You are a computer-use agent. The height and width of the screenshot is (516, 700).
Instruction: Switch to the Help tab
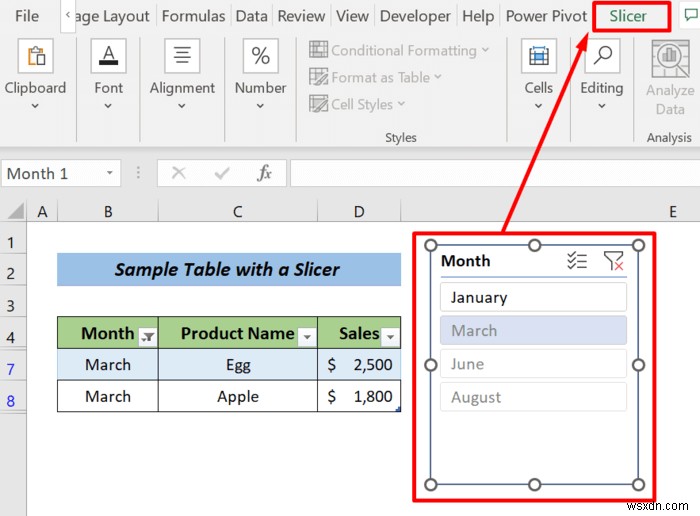(478, 16)
